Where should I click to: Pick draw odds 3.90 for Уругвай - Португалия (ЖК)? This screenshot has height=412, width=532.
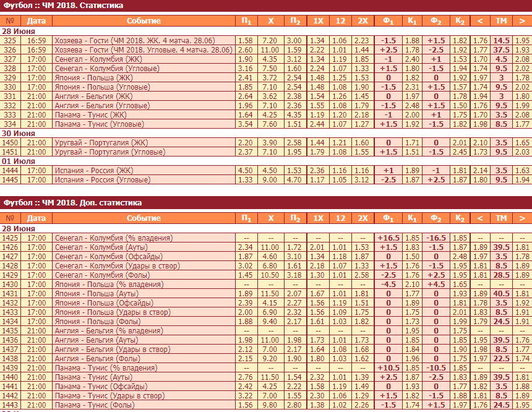tap(270, 142)
